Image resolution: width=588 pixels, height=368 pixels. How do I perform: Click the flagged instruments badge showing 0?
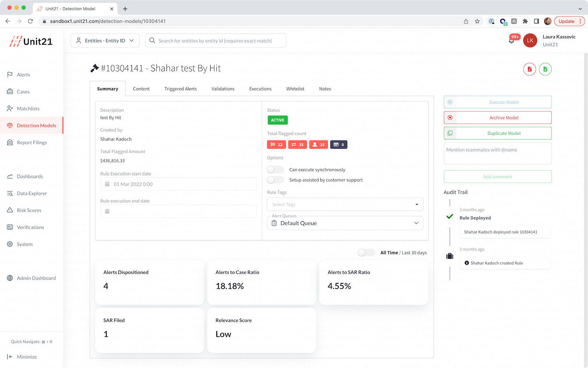339,145
